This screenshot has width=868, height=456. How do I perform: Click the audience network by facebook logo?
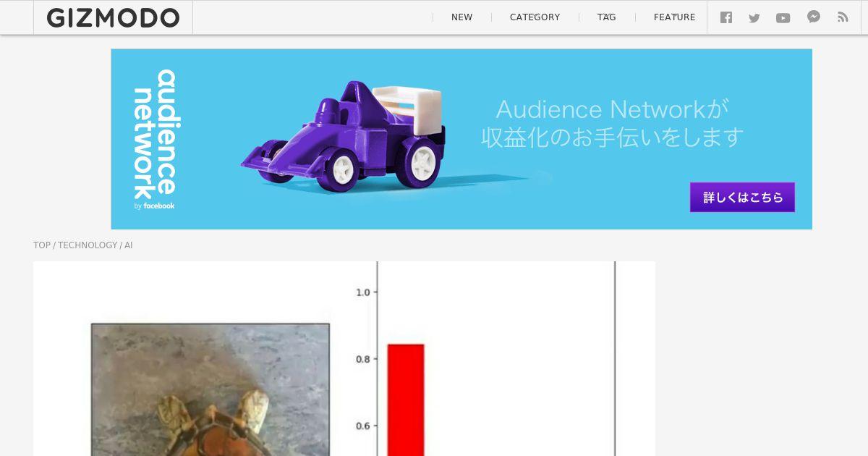155,139
